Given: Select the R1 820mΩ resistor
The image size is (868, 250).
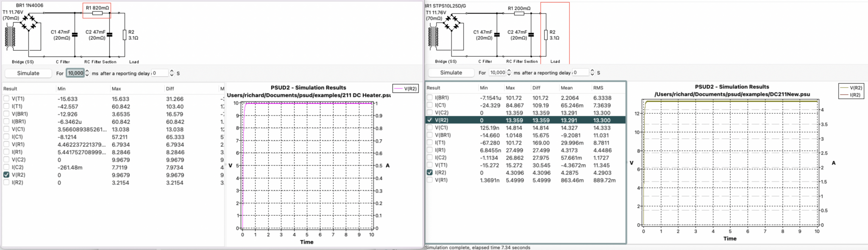Looking at the screenshot, I should (x=97, y=13).
